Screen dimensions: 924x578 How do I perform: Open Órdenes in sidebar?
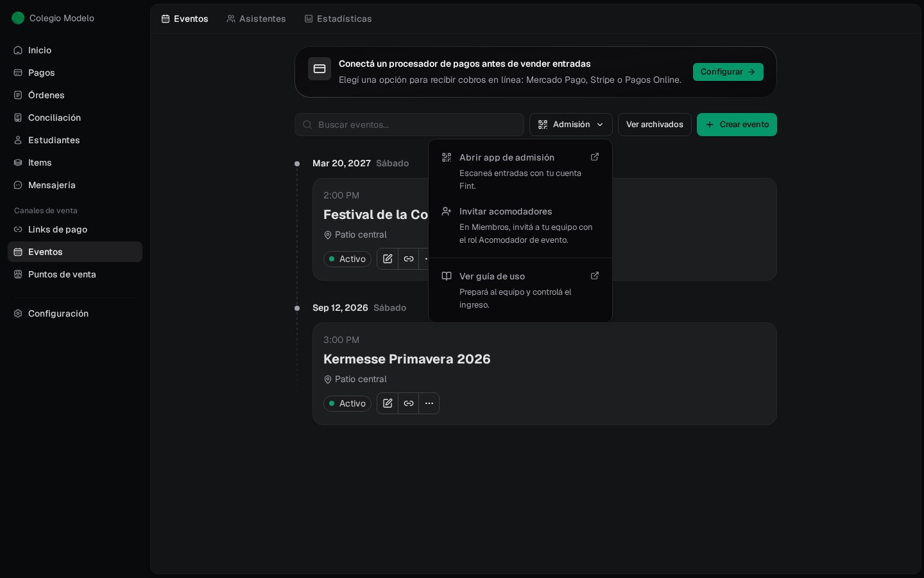click(75, 95)
